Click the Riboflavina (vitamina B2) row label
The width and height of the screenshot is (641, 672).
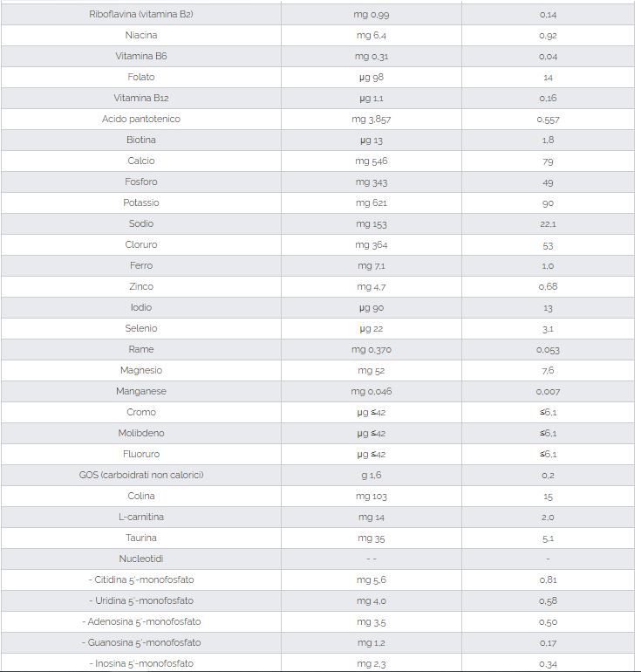point(141,15)
